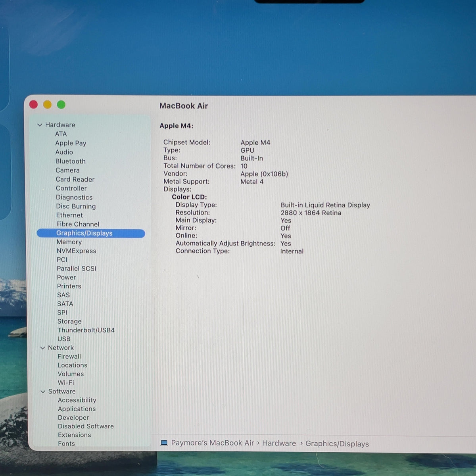Select the highlighted Graphics/Displays row

(x=91, y=233)
